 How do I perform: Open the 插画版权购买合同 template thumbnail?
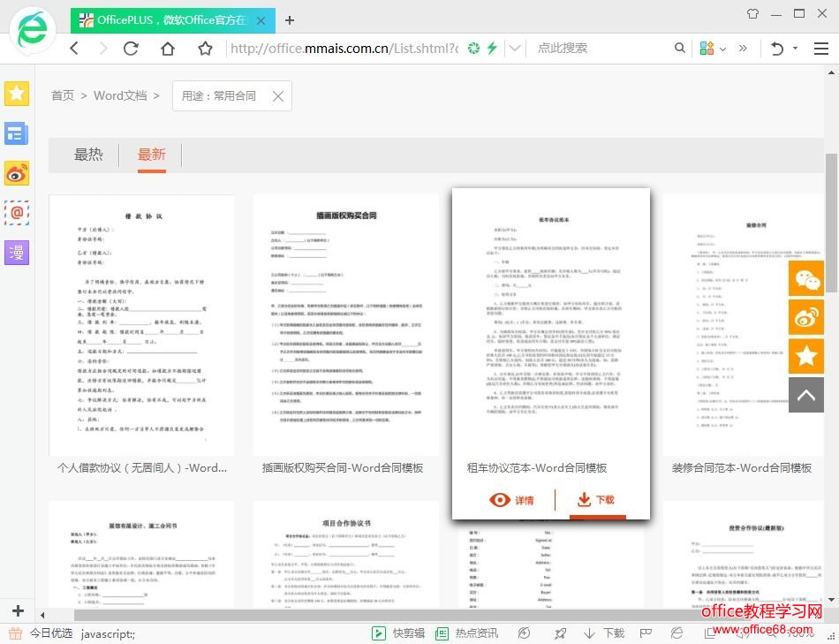point(345,325)
